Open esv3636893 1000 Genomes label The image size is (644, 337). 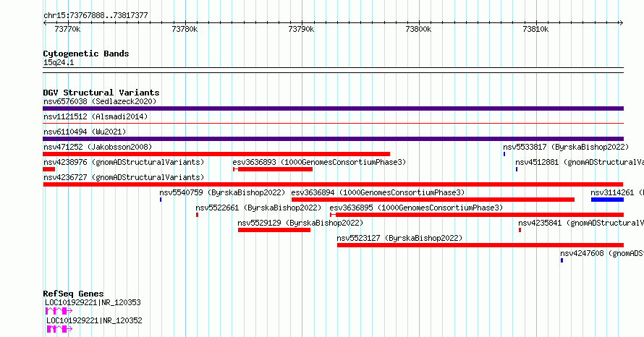tap(319, 162)
